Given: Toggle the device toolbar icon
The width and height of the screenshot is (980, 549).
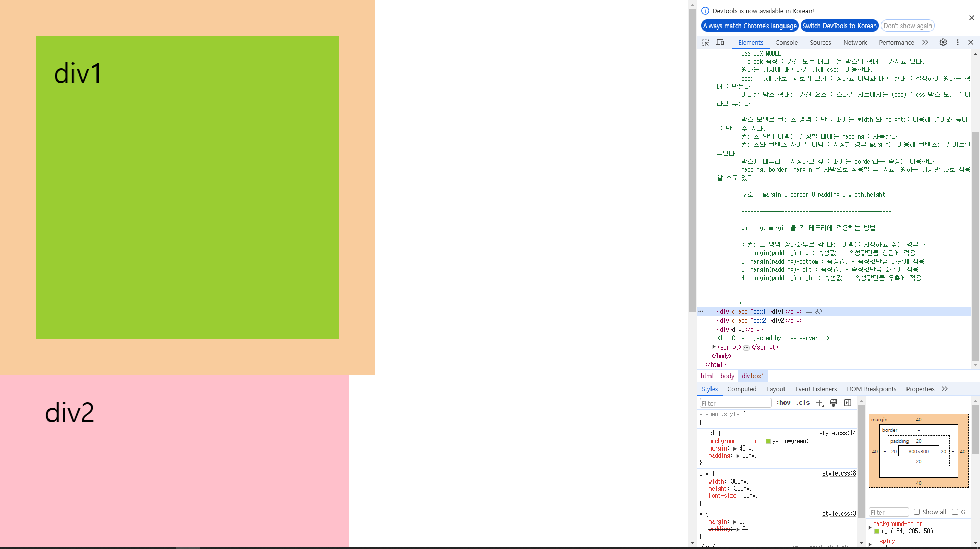Looking at the screenshot, I should click(x=720, y=42).
